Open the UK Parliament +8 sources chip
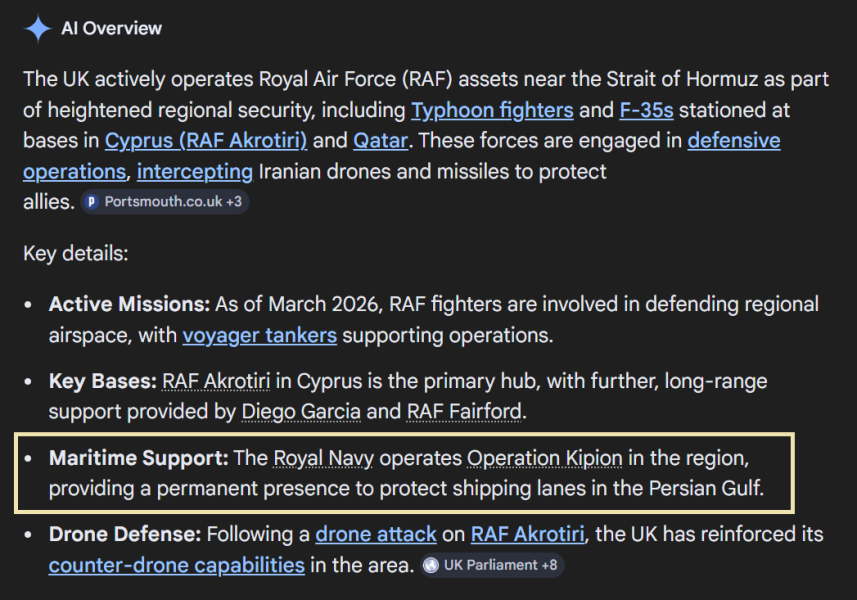This screenshot has height=600, width=857. point(491,565)
